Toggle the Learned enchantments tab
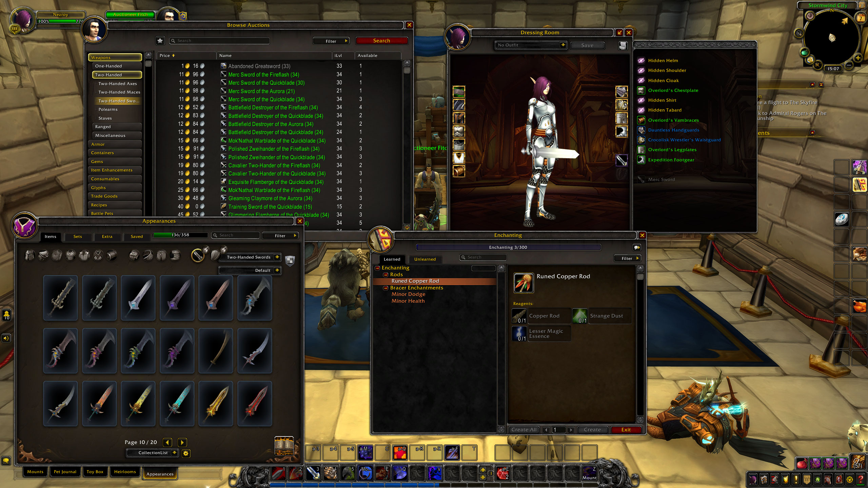The width and height of the screenshot is (868, 488). (392, 259)
